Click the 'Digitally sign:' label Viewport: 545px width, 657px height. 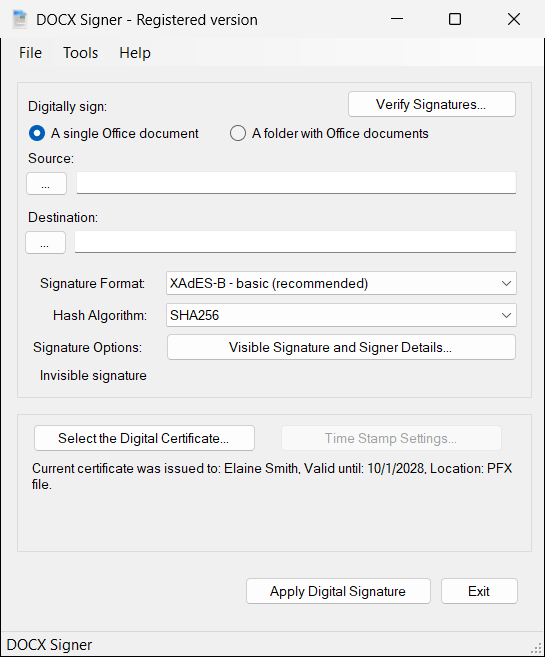point(67,106)
